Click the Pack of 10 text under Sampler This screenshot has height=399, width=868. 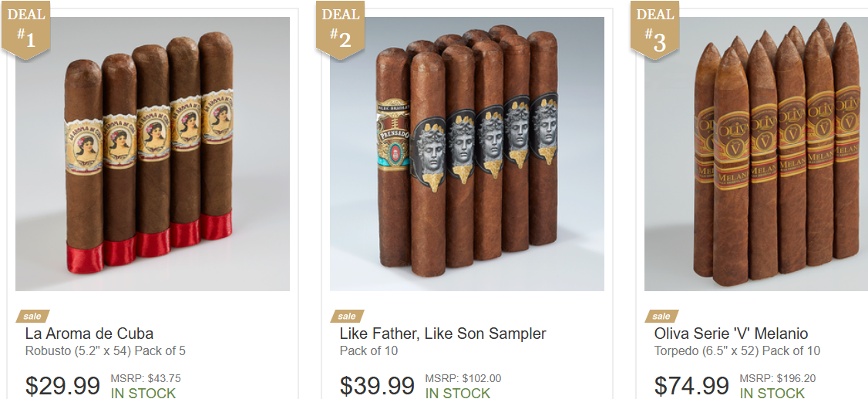point(368,350)
